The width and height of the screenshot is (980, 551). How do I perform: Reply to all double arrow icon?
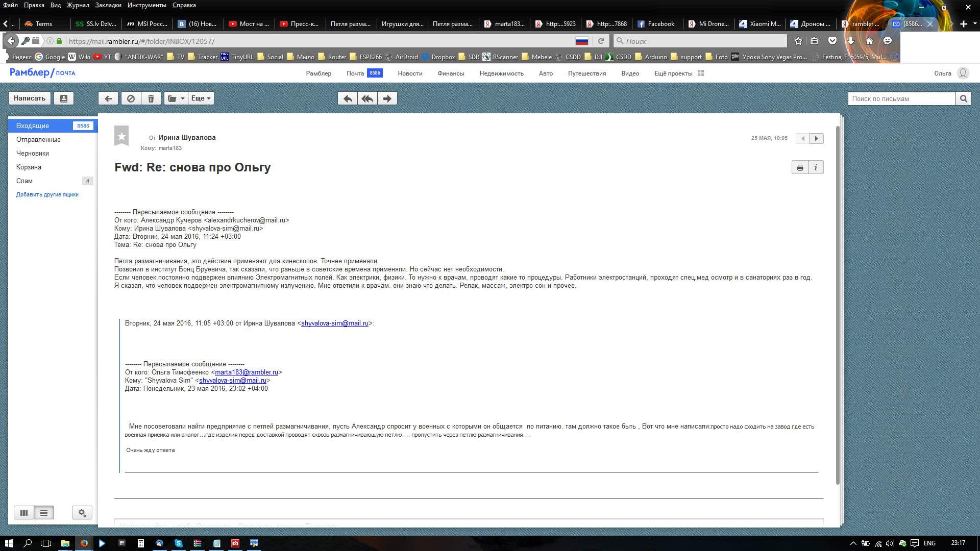(367, 98)
